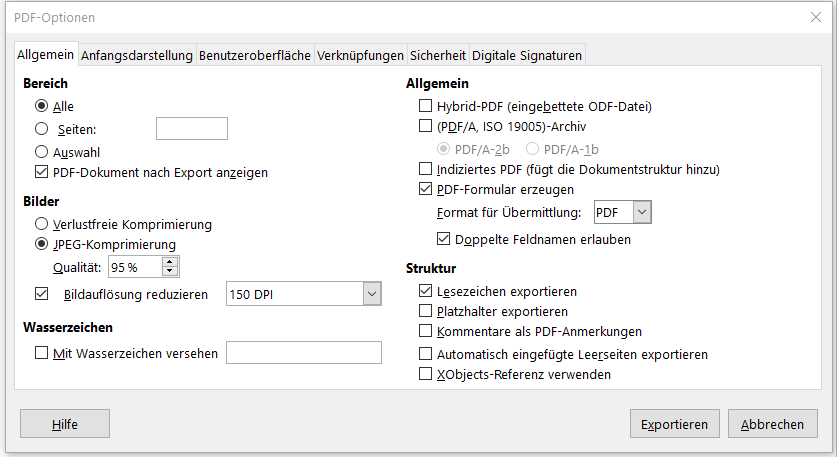Decrease JPEG Qualität with down arrow
The height and width of the screenshot is (457, 837).
(170, 271)
